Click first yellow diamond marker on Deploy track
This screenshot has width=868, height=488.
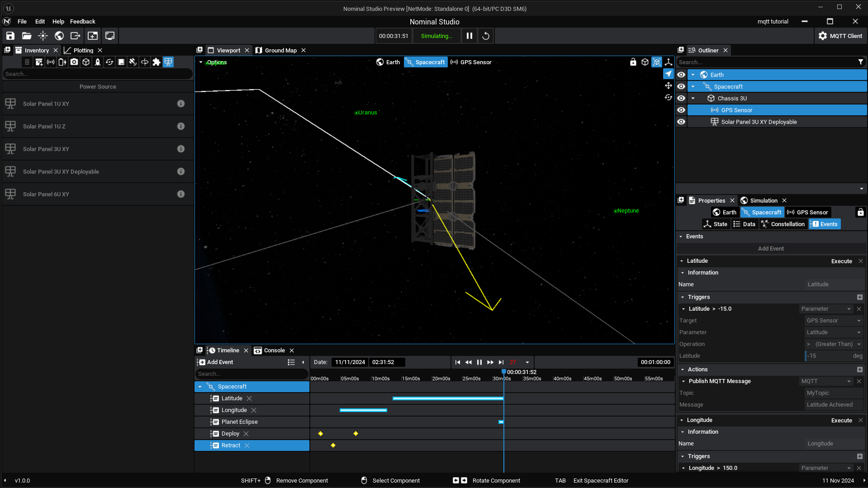click(x=321, y=434)
